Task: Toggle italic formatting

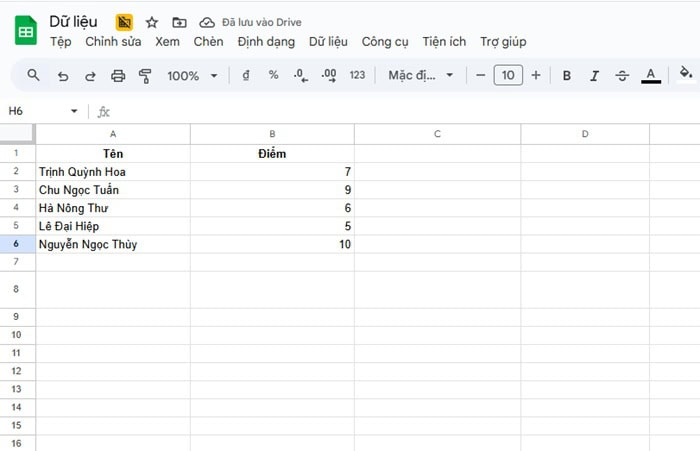Action: click(x=595, y=75)
